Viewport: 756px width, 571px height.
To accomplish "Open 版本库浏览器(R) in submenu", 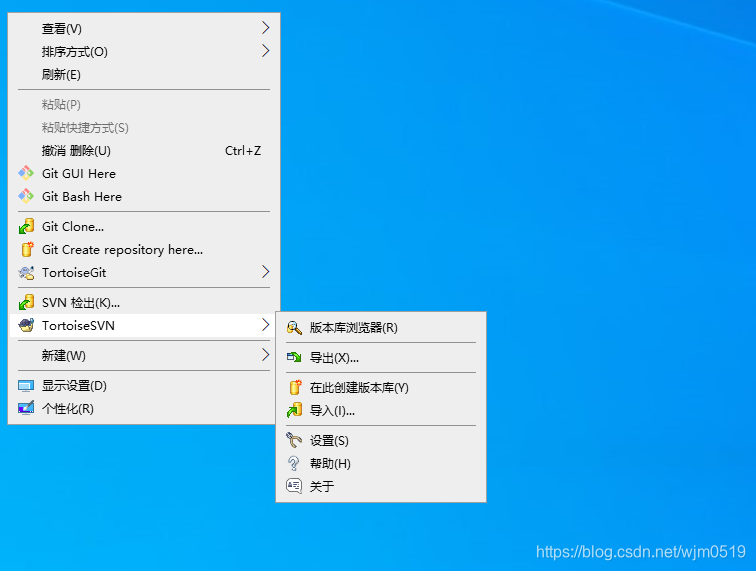I will point(381,328).
